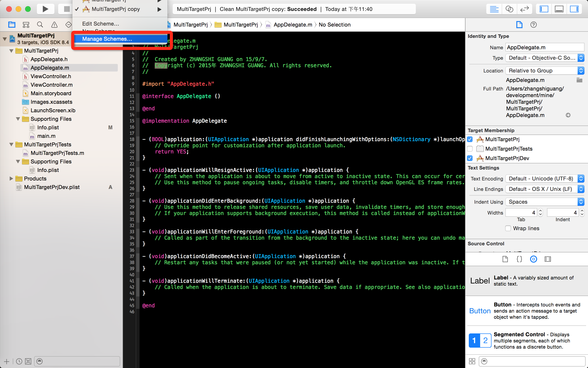The height and width of the screenshot is (368, 588).
Task: Open the Location dropdown
Action: [x=545, y=71]
